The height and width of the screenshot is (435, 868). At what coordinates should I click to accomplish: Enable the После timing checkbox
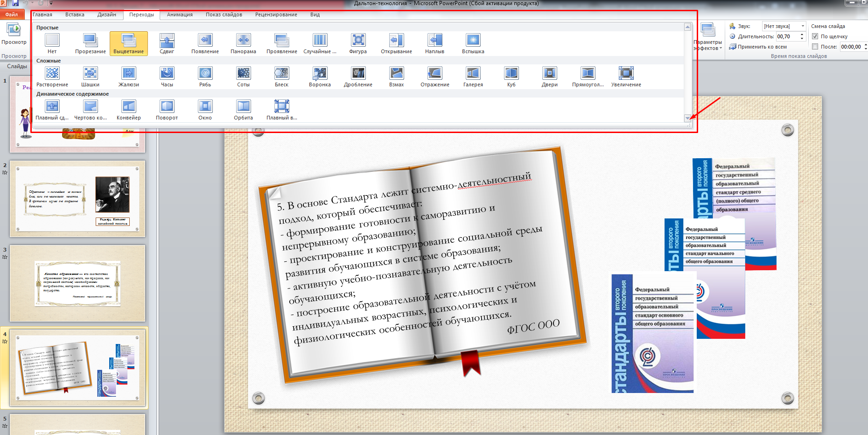815,46
